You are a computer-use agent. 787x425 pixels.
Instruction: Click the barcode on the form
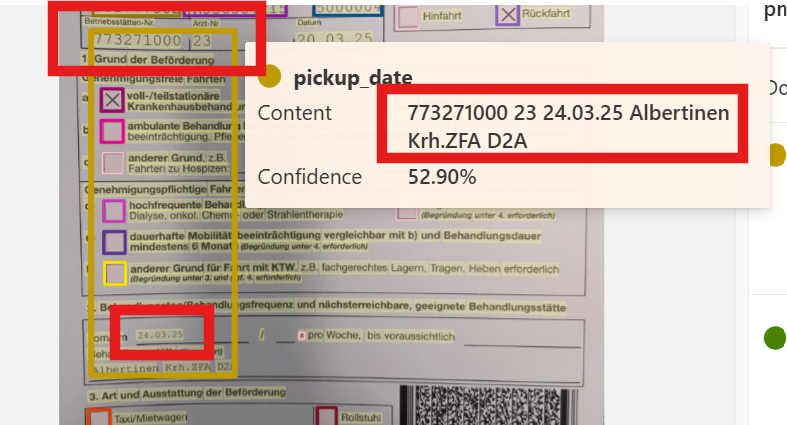click(x=489, y=405)
